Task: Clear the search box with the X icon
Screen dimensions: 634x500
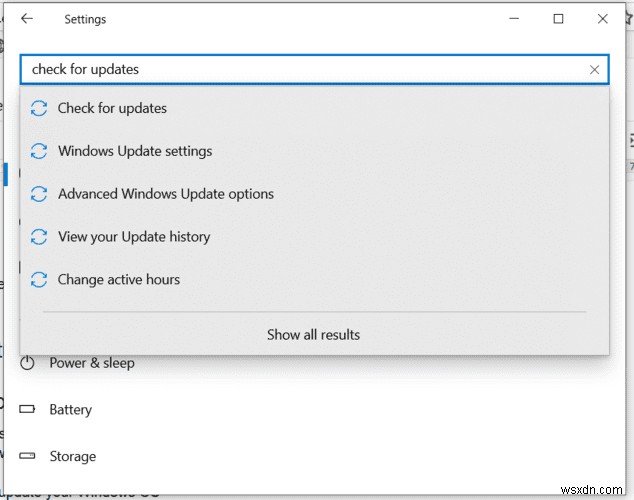Action: pos(594,70)
